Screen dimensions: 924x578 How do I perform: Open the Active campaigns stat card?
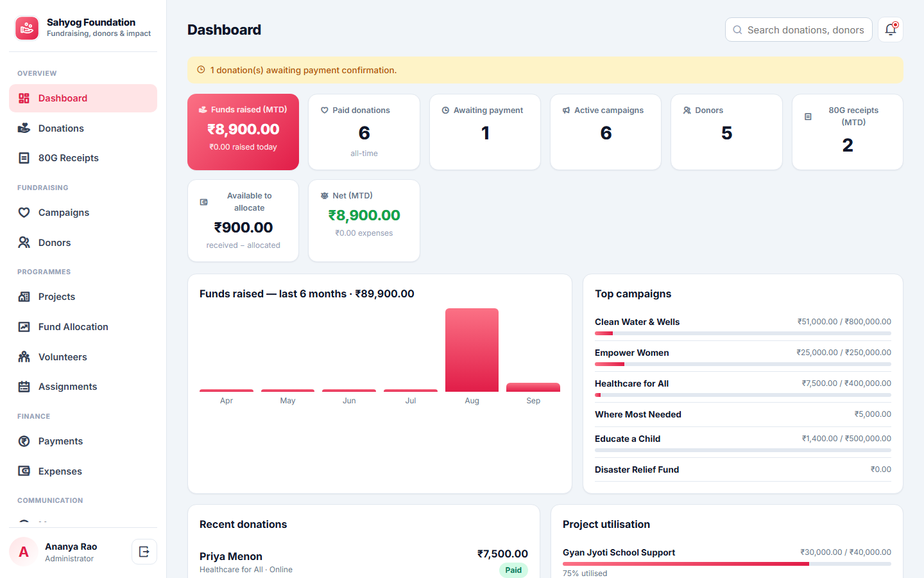tap(606, 132)
